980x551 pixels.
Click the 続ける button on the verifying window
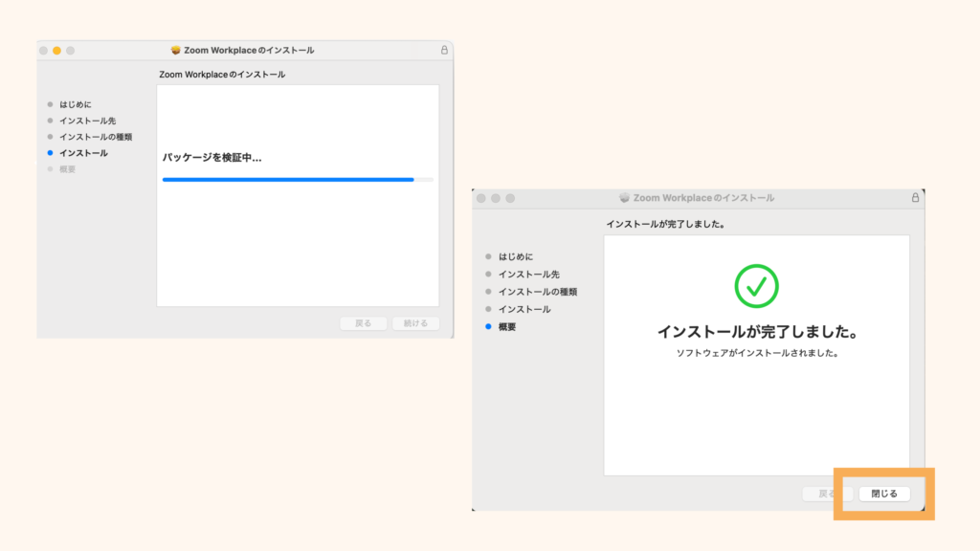(415, 323)
